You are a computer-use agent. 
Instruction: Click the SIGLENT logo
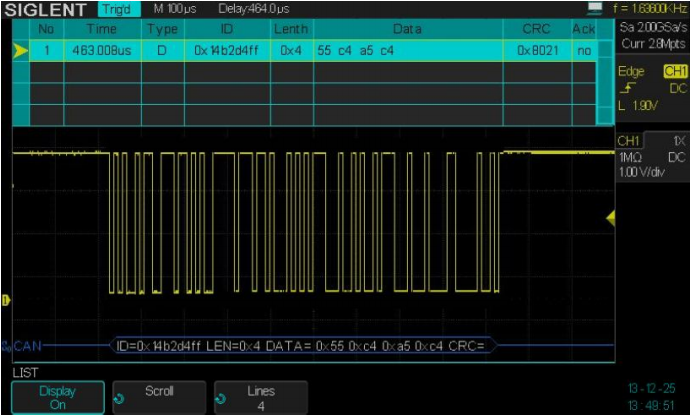(x=45, y=10)
